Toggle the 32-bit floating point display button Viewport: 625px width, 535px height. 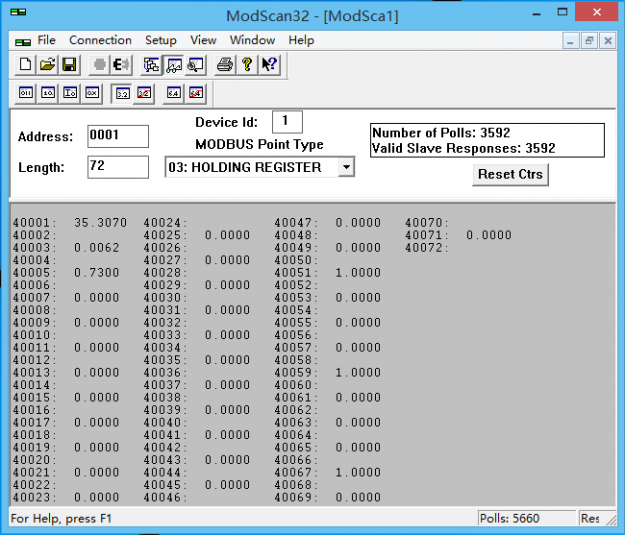[122, 93]
